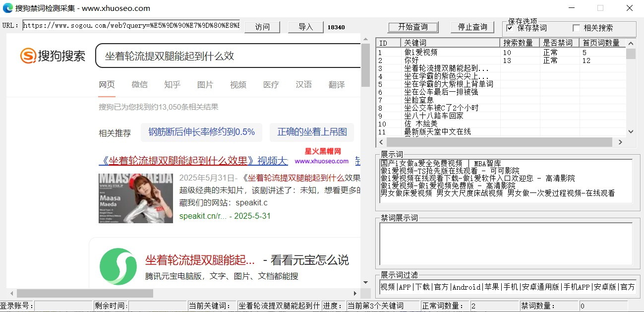The image size is (644, 312).
Task: Focus the URL address field
Action: tap(131, 25)
